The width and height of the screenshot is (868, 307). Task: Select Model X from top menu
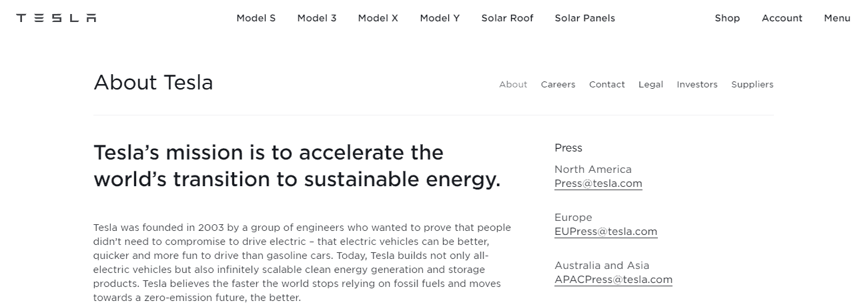pos(378,18)
